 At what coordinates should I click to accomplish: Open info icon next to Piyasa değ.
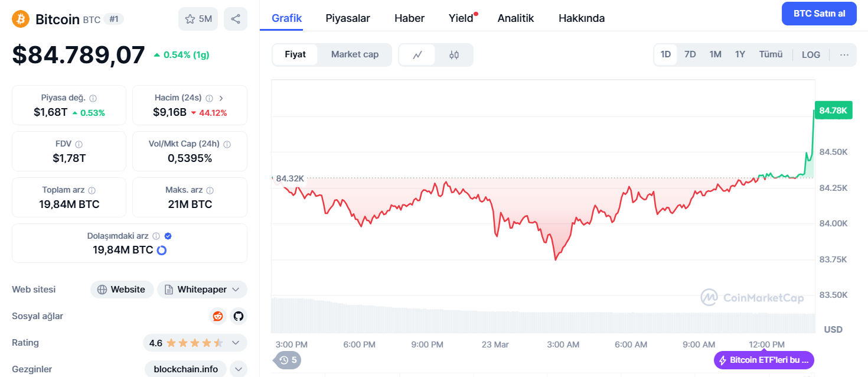click(93, 98)
